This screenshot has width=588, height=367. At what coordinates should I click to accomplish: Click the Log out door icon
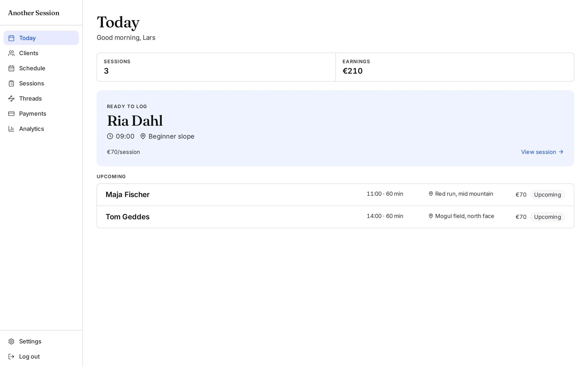11,357
